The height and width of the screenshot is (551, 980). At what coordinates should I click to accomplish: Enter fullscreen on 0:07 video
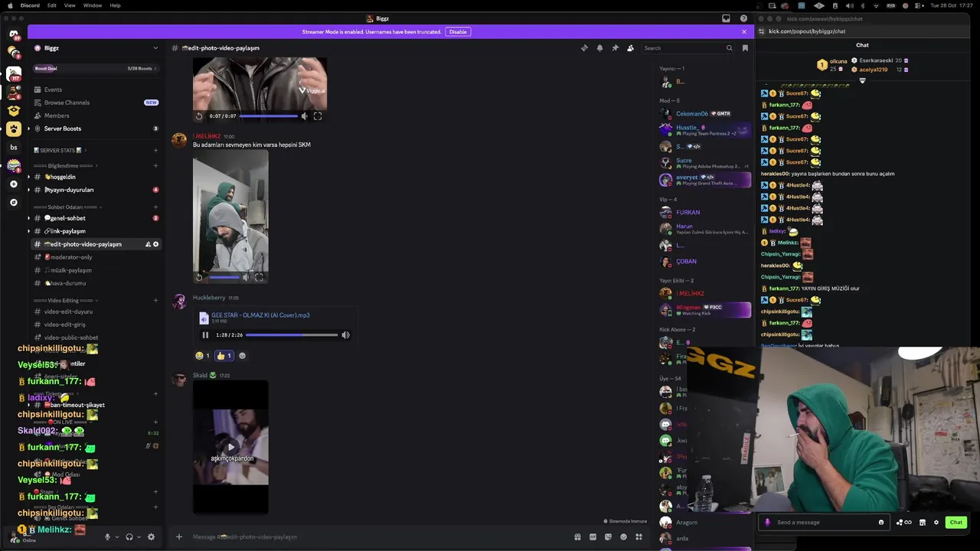tap(318, 116)
